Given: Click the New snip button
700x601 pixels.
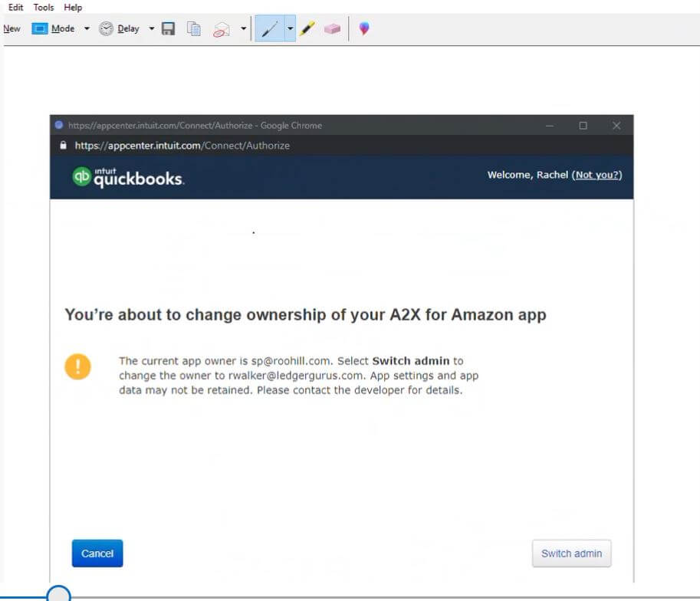Looking at the screenshot, I should point(12,28).
